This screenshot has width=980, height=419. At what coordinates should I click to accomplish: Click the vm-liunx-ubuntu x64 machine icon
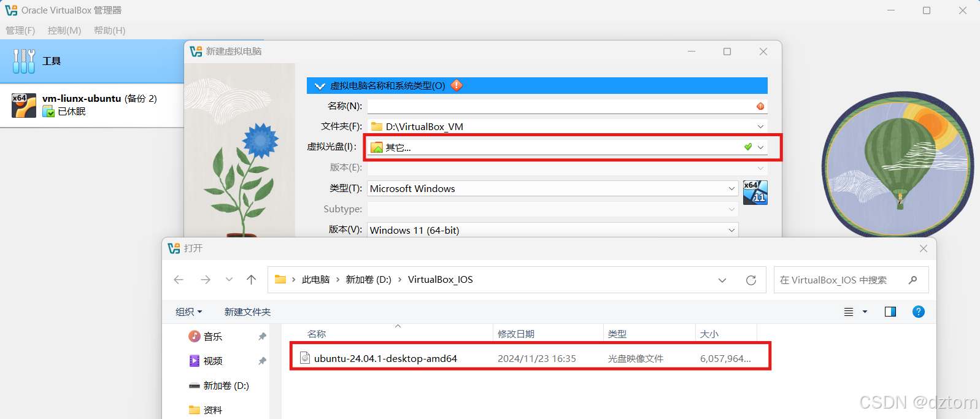24,106
